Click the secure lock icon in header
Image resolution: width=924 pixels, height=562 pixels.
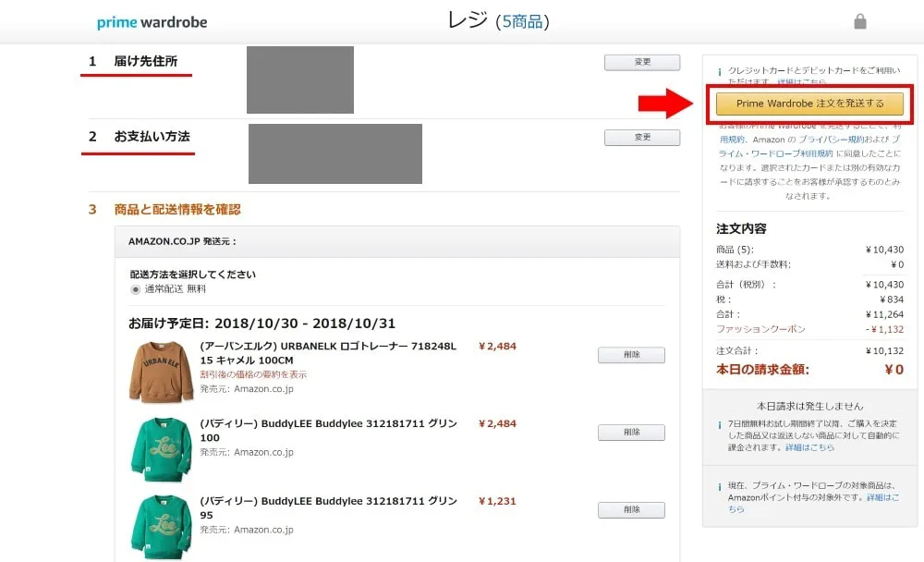pos(860,21)
